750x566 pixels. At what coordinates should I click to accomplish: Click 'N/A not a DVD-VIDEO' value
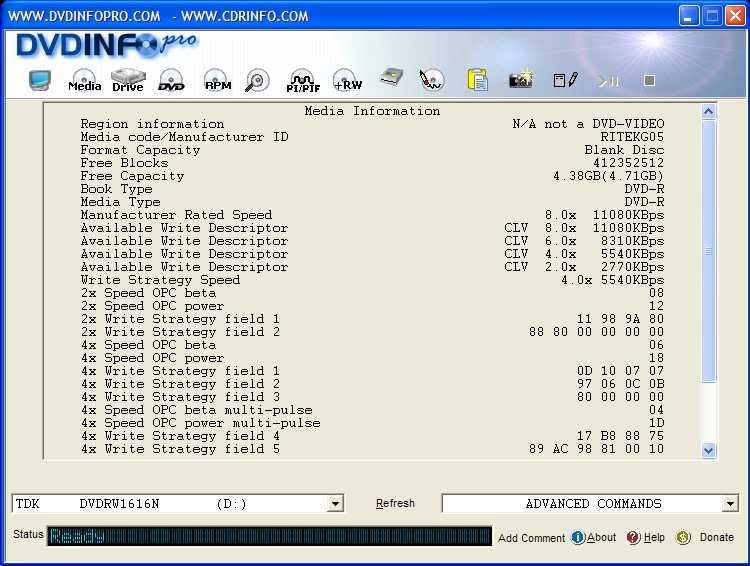point(588,124)
